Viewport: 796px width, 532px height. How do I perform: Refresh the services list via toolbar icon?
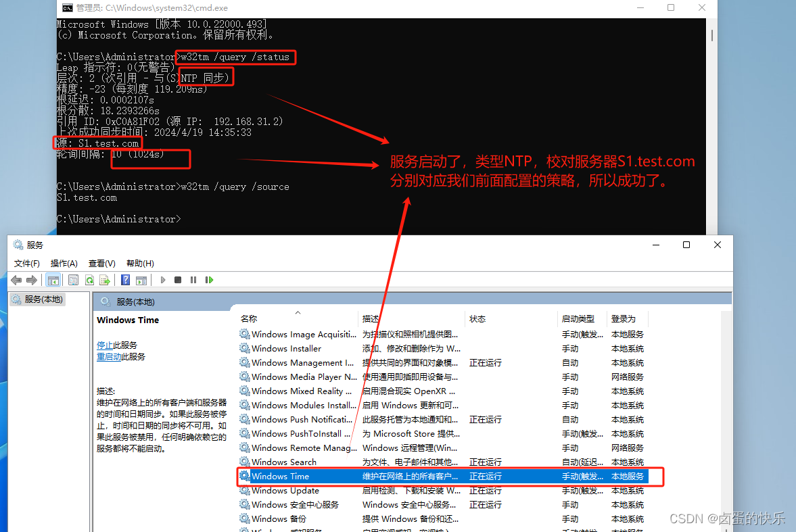coord(89,280)
